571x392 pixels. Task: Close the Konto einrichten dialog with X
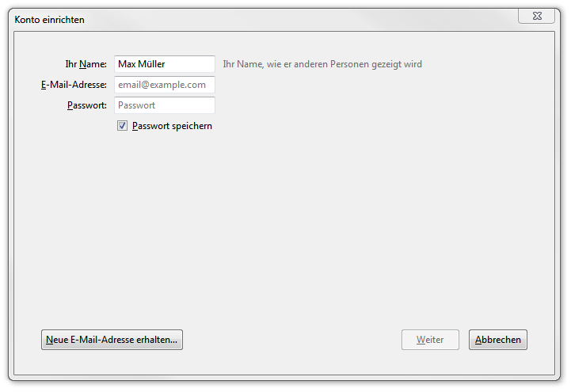[536, 16]
